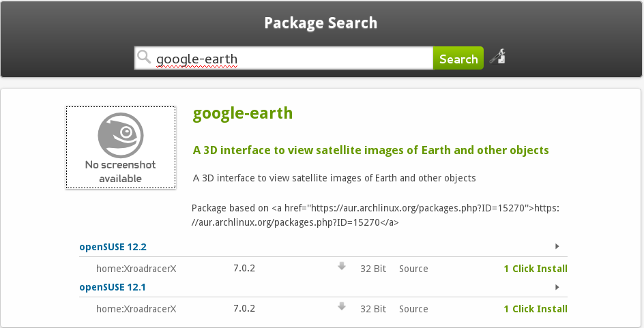This screenshot has height=328, width=644.
Task: Open home:XroadracerX repository under openSUSE 12.1
Action: [x=136, y=309]
